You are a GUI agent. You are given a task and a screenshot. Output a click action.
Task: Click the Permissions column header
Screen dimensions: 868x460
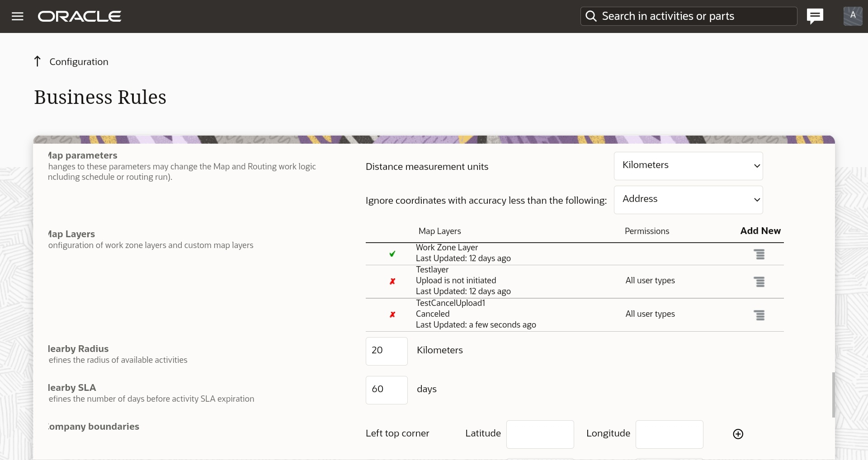[x=647, y=231]
